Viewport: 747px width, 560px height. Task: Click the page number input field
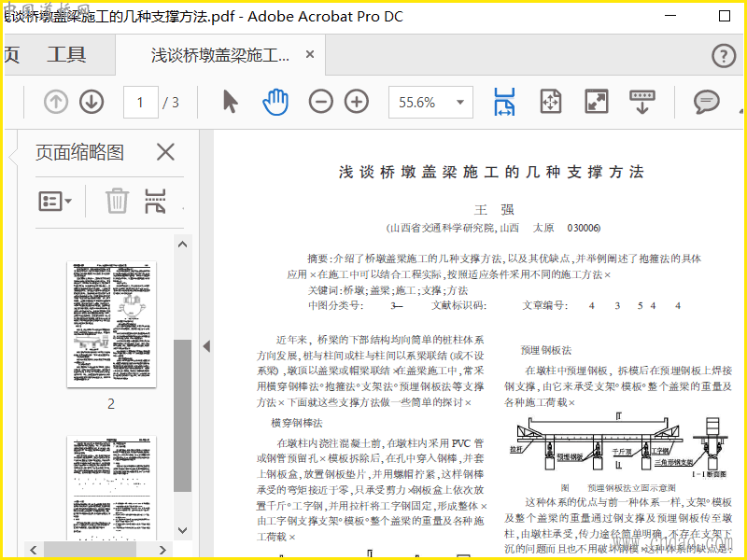(141, 102)
